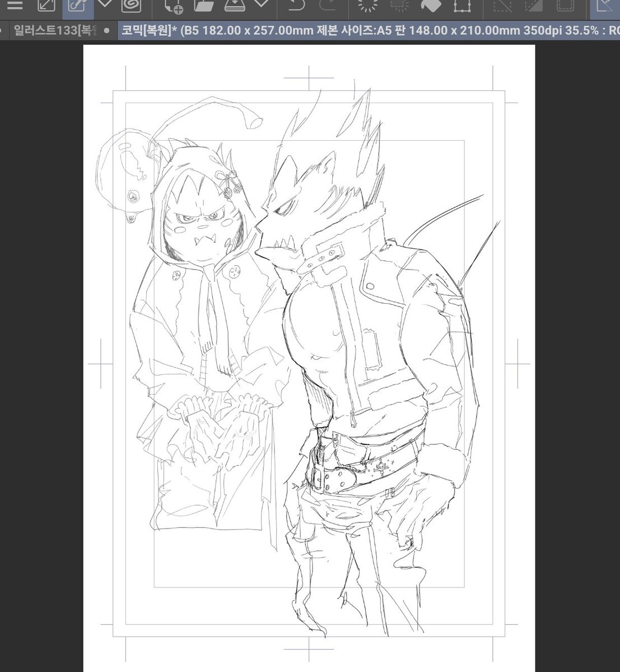Click the dot on the 일러스트133 tab
620x672 pixels.
tap(106, 31)
